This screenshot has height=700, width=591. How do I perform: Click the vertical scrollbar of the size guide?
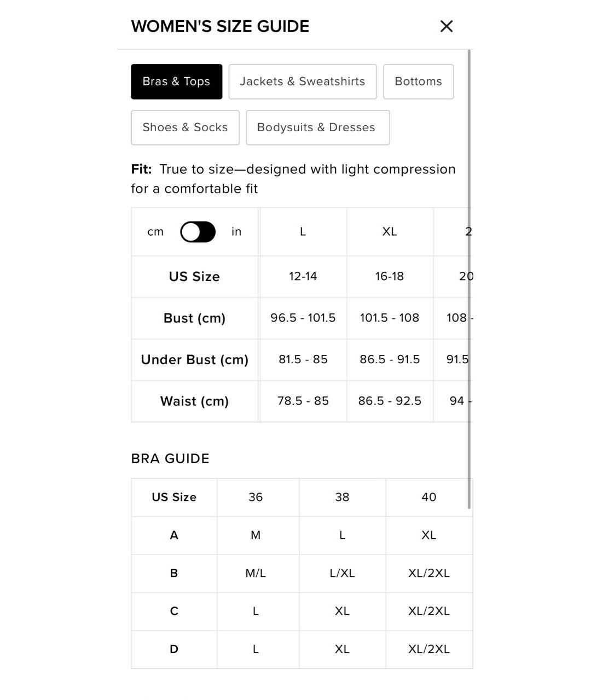click(x=469, y=273)
